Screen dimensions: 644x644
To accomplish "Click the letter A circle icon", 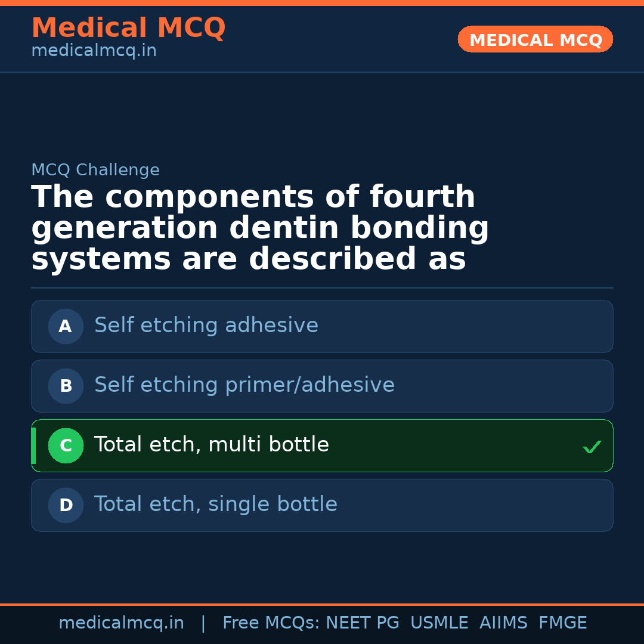I will (x=66, y=326).
